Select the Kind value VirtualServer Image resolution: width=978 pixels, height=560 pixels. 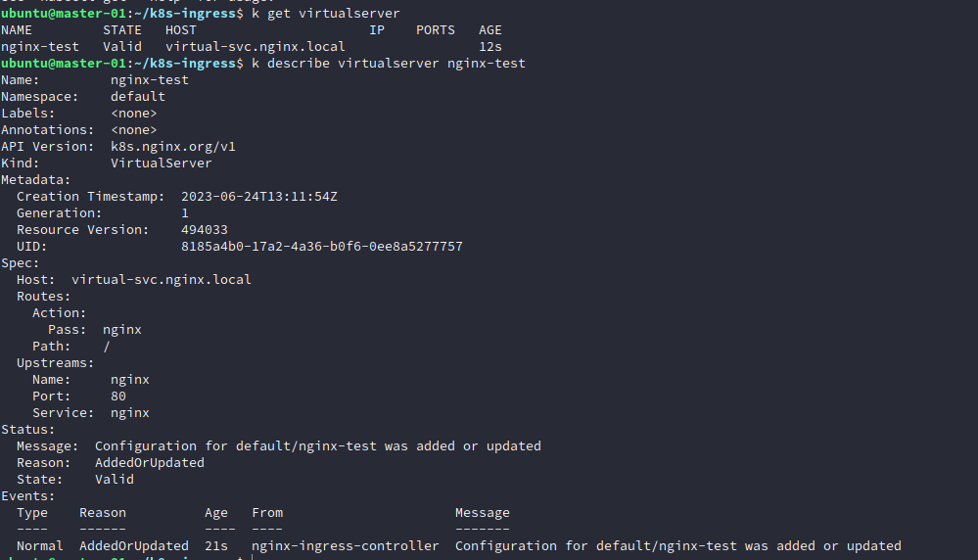pyautogui.click(x=162, y=163)
